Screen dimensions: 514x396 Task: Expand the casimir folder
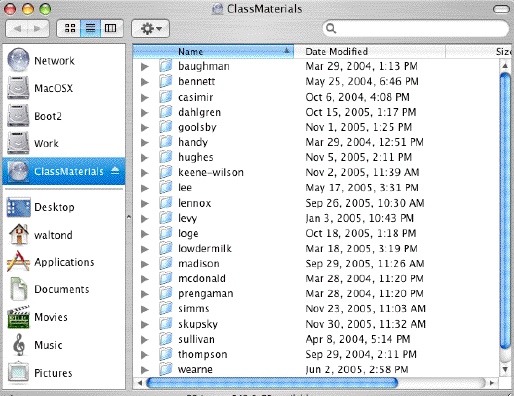click(x=145, y=97)
